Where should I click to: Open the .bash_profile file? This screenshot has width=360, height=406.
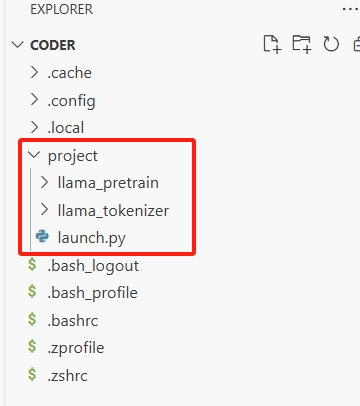coord(92,293)
